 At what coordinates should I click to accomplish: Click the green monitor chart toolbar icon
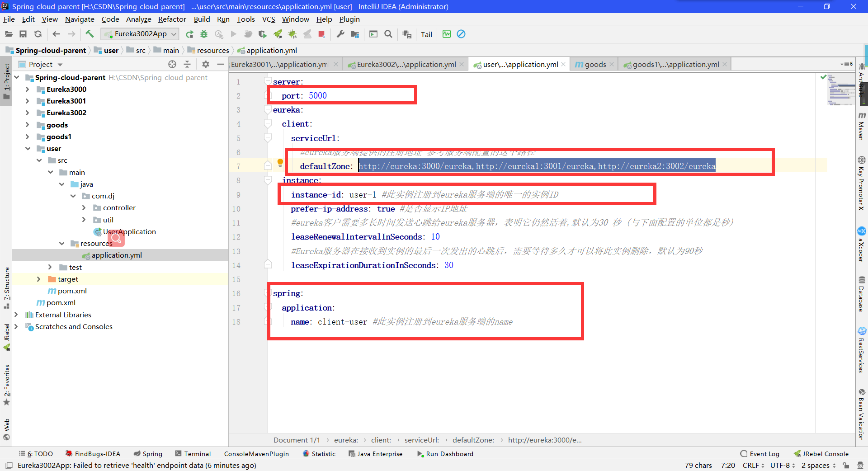(447, 34)
